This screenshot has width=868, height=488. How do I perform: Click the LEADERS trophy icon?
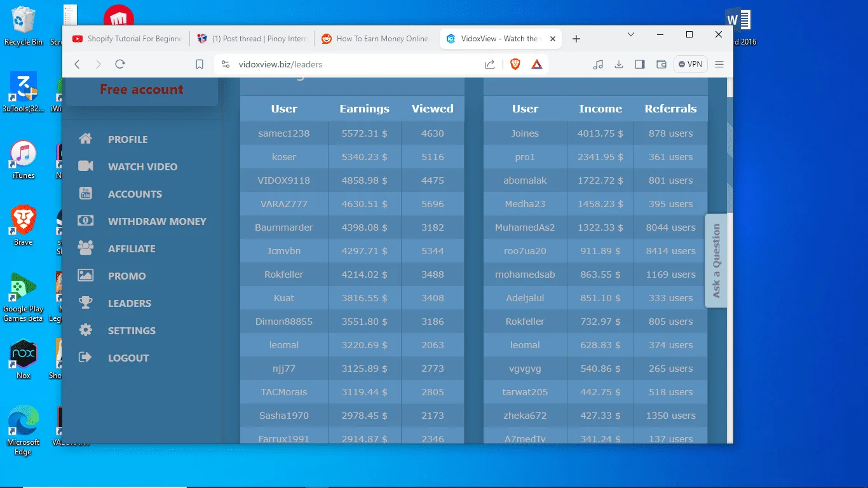86,303
